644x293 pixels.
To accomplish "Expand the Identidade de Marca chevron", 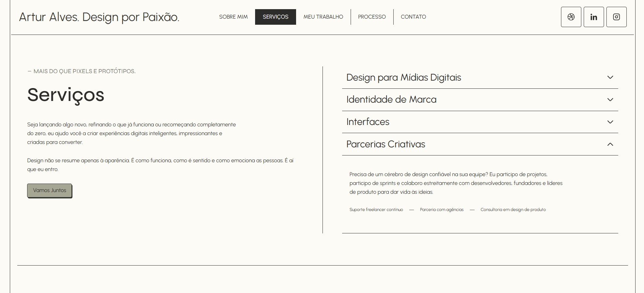I will point(610,100).
